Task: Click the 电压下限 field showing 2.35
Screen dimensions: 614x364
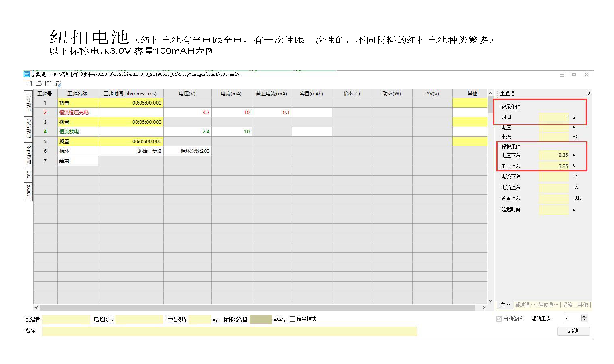Action: [x=554, y=155]
